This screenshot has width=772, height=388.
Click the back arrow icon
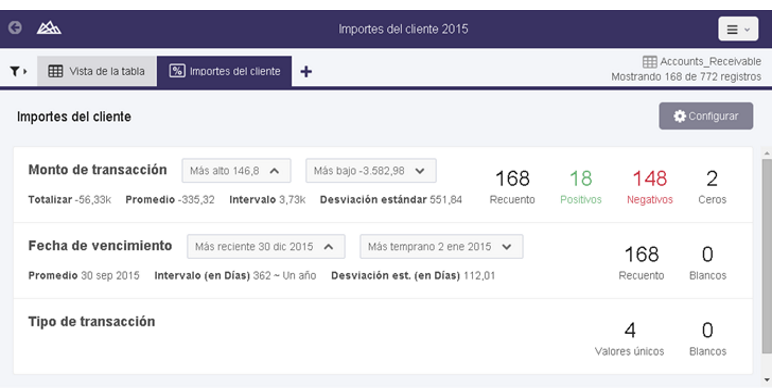coord(15,28)
